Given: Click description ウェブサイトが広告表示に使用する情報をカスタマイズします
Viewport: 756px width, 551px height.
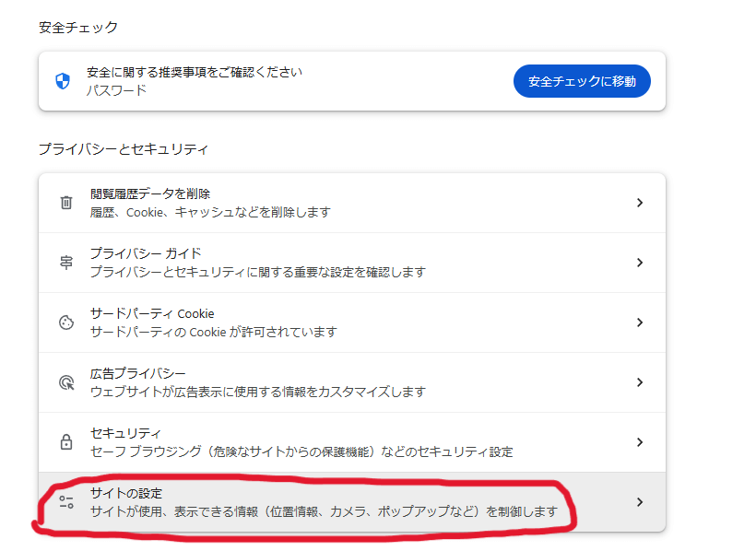Looking at the screenshot, I should coord(258,392).
